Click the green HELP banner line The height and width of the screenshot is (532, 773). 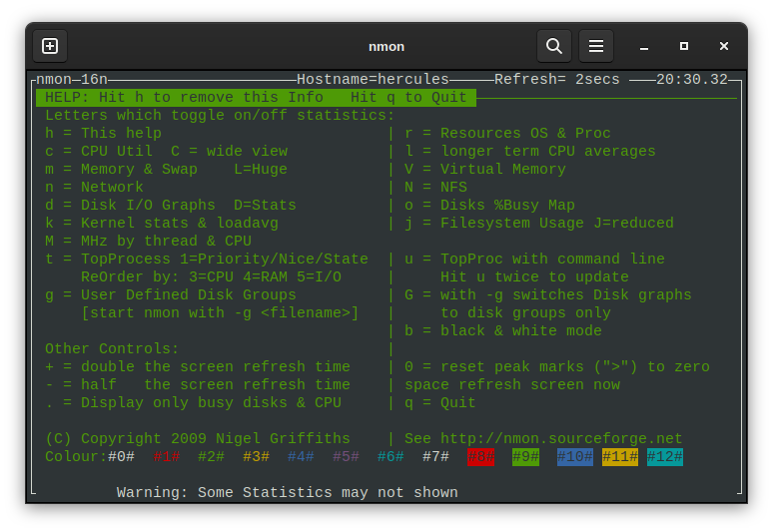click(x=256, y=98)
